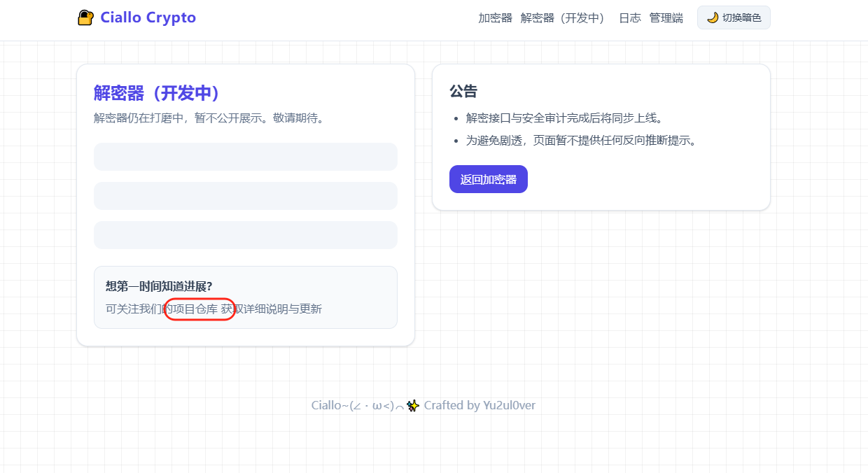Screen dimensions: 868x473
Task: Click the moon icon in theme button
Action: 713,17
